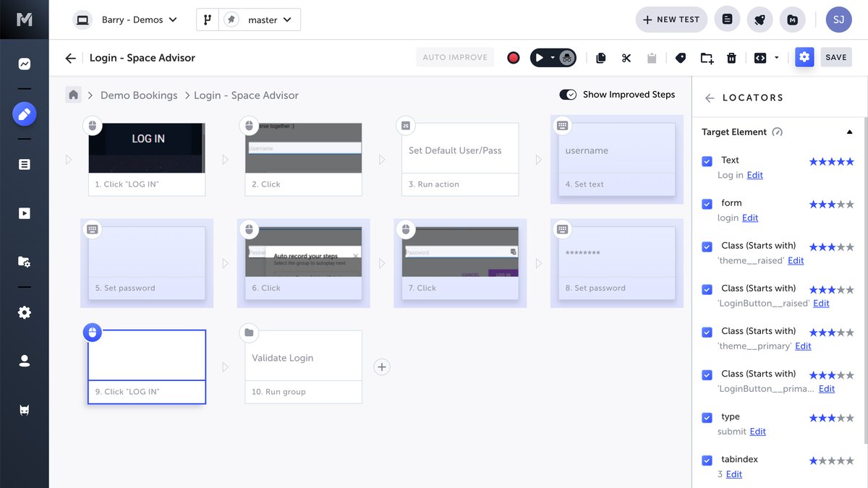The width and height of the screenshot is (868, 488).
Task: Open the test list icon in sidebar
Action: coord(25,164)
